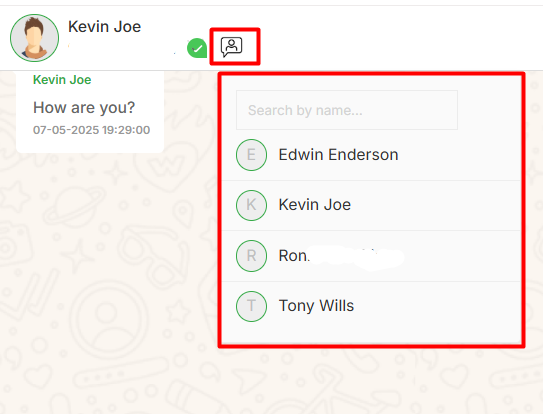The image size is (543, 414).
Task: Click the assign-chat person bubble icon
Action: click(231, 47)
